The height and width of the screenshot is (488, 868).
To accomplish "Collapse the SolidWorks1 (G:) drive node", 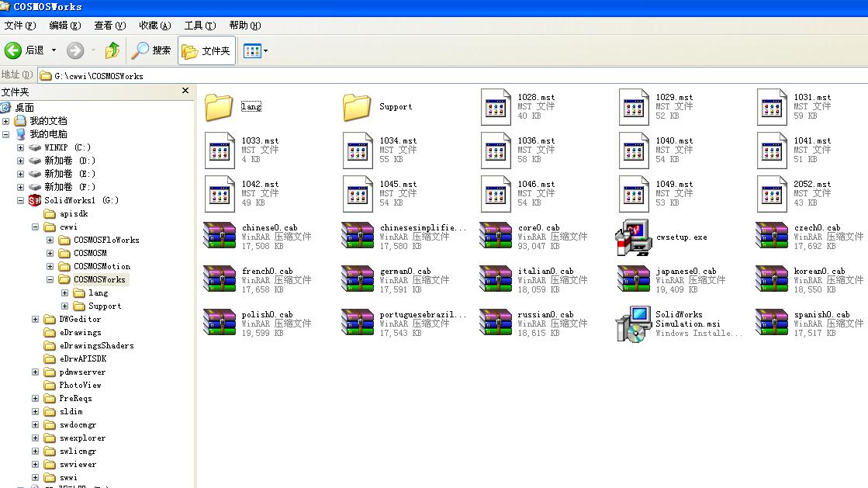I will pos(20,200).
